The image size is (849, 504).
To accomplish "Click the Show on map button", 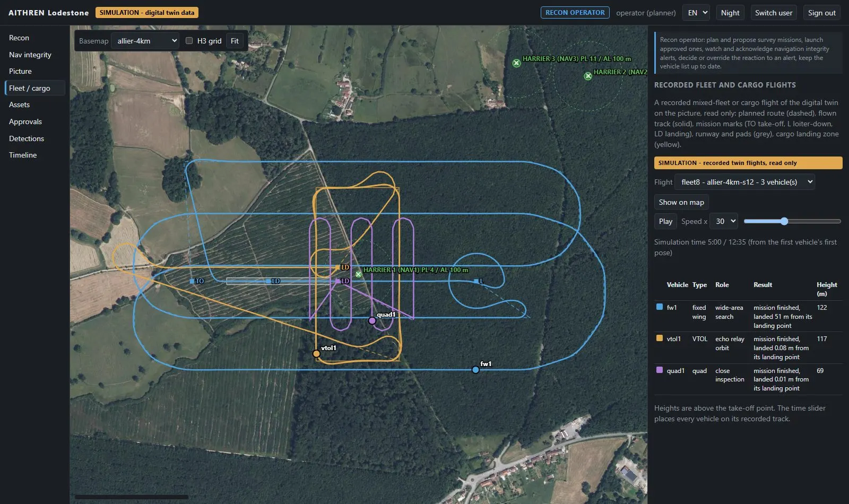I will tap(681, 202).
